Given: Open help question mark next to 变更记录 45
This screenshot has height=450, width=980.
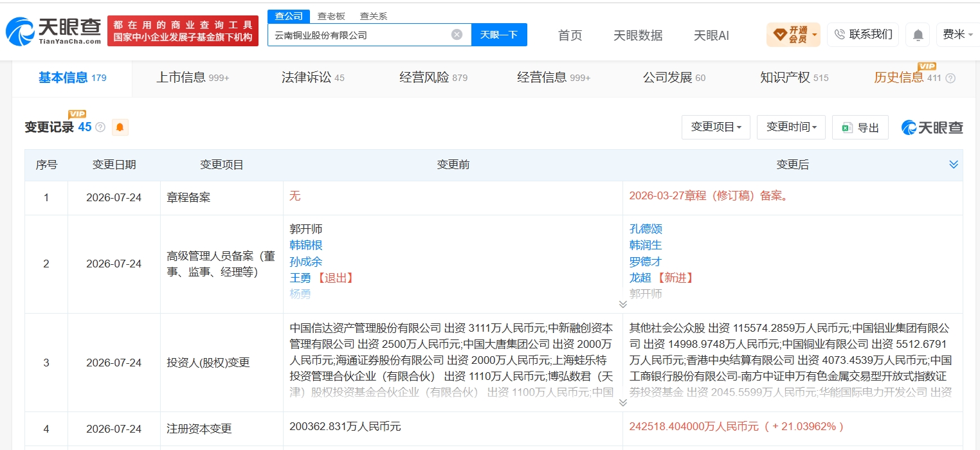Looking at the screenshot, I should point(100,127).
